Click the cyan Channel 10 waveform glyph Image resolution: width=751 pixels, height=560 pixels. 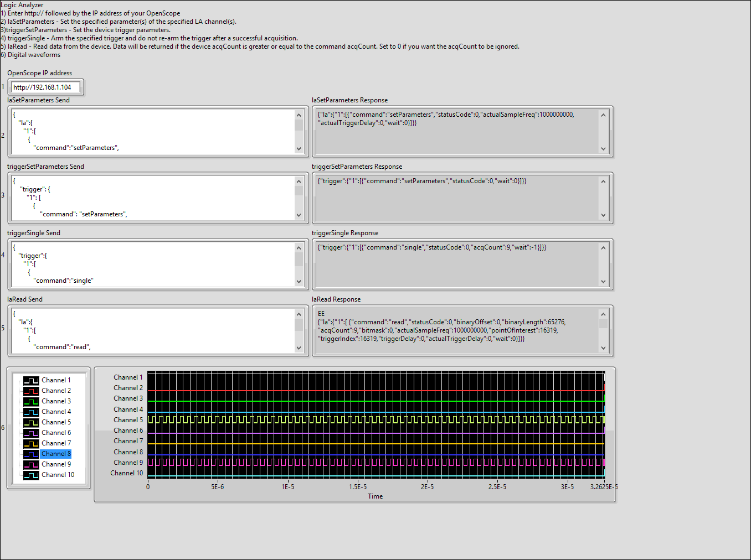[x=30, y=474]
